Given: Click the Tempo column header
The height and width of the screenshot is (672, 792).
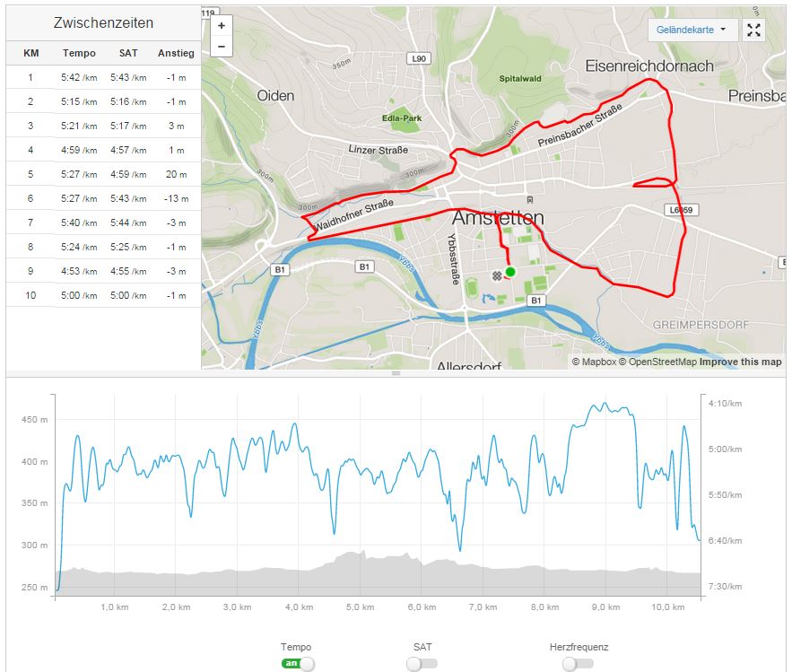Looking at the screenshot, I should (79, 53).
